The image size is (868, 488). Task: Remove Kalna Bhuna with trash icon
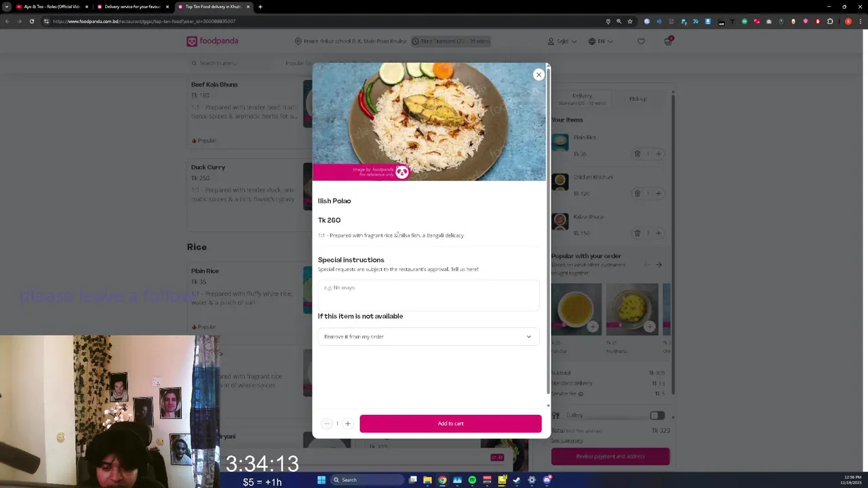coord(637,233)
